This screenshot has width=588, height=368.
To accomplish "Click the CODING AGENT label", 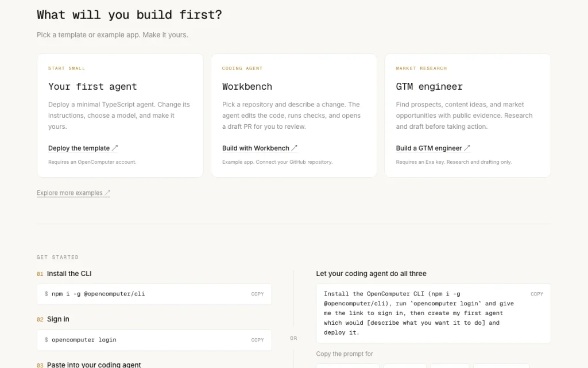I will pos(242,68).
